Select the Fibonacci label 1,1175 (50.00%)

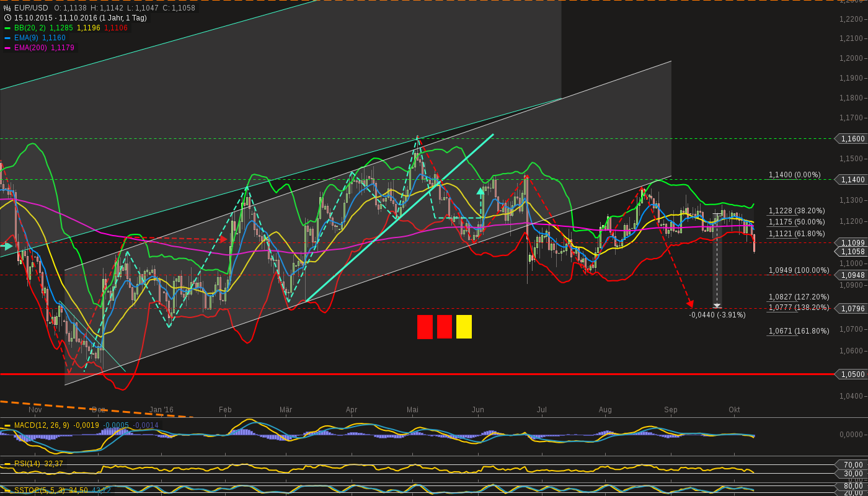(x=797, y=222)
